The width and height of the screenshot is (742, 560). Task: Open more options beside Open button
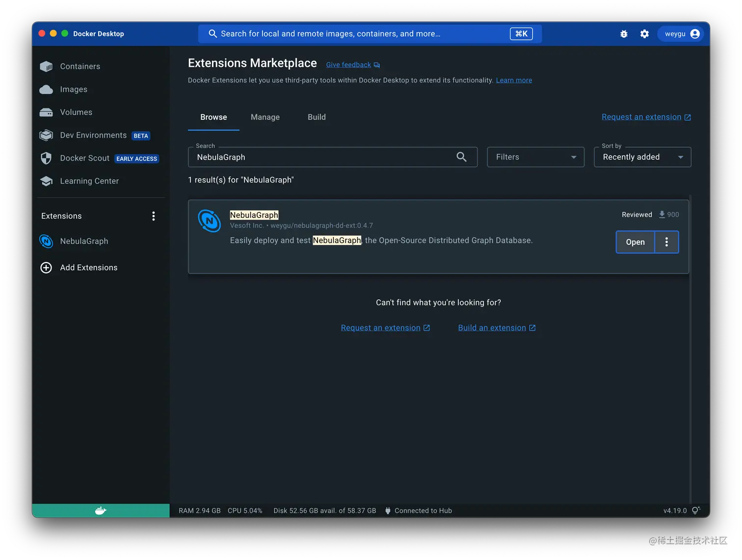(x=666, y=242)
